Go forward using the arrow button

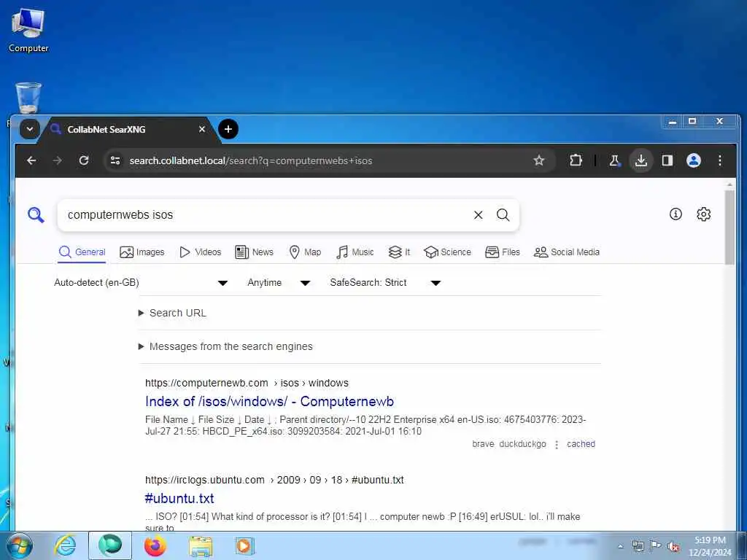57,160
